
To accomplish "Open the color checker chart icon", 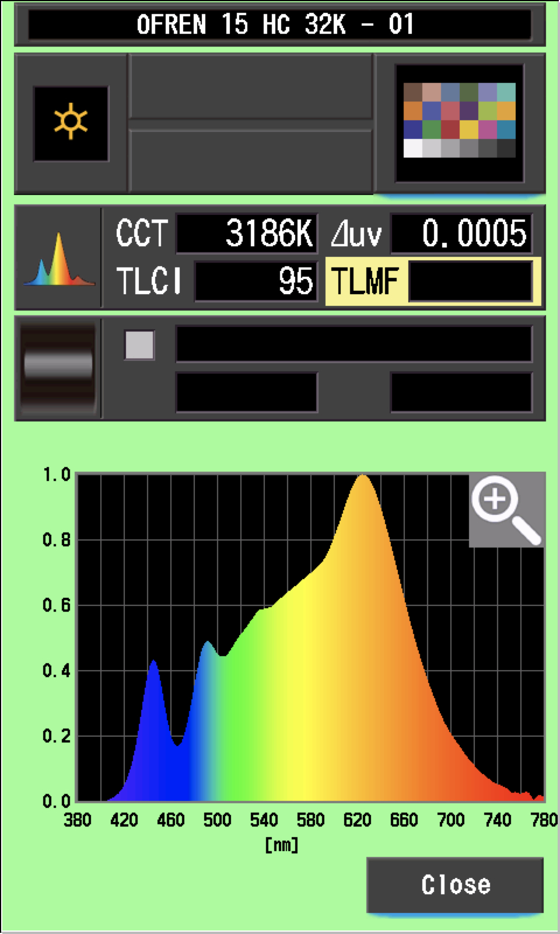I will 460,123.
